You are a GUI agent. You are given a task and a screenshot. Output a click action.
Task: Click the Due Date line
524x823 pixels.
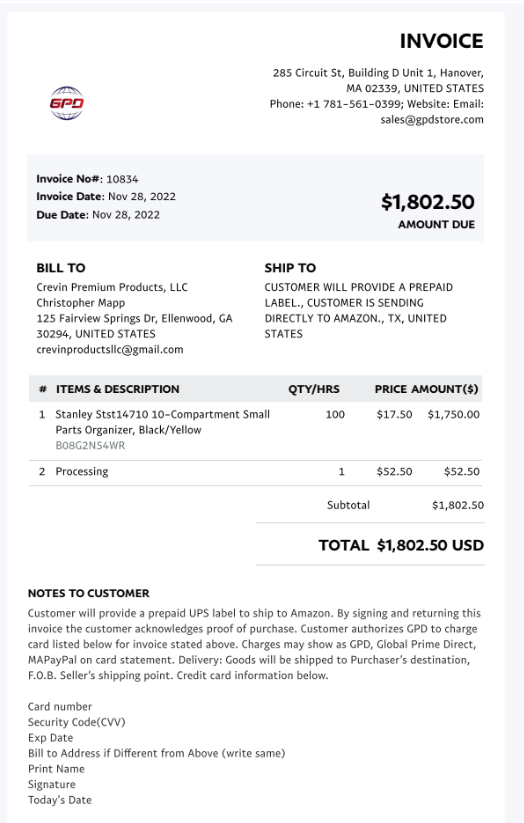[x=98, y=215]
